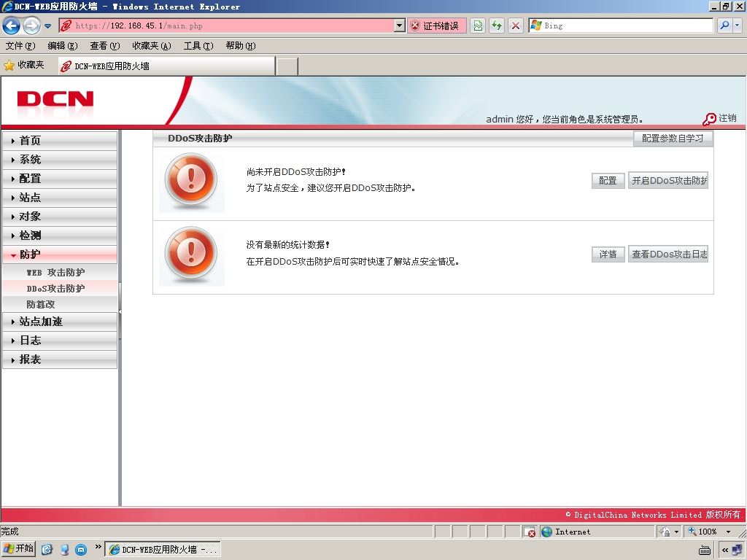
Task: Click the 注销 logout link
Action: (x=727, y=118)
